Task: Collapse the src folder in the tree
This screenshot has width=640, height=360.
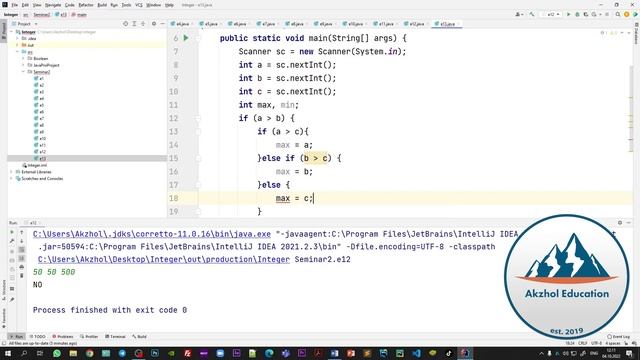Action: pyautogui.click(x=18, y=52)
